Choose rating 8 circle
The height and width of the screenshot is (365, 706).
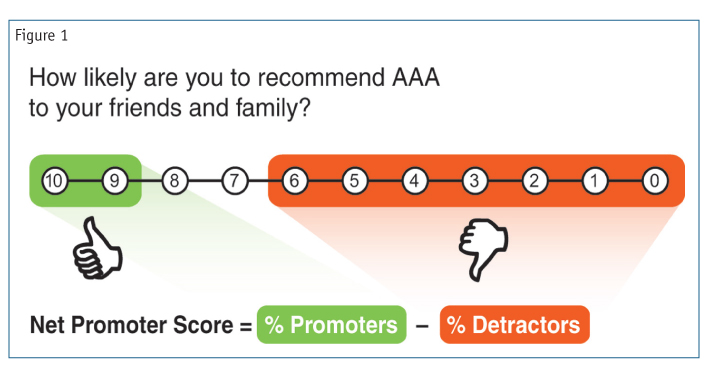pyautogui.click(x=174, y=181)
